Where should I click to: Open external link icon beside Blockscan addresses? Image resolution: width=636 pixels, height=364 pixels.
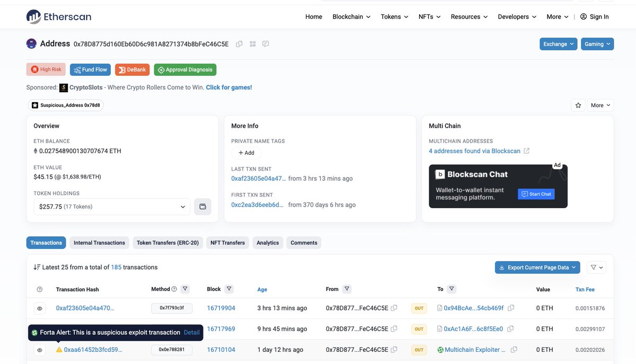tap(526, 151)
